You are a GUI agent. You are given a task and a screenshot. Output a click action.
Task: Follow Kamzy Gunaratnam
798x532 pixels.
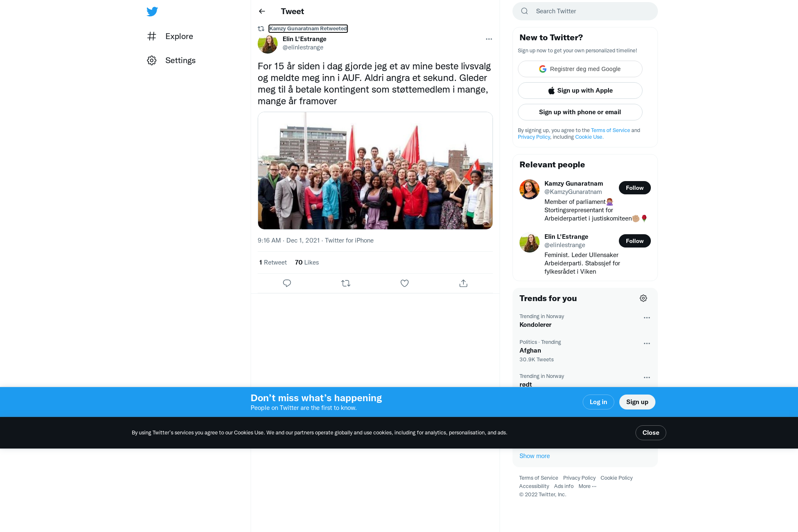point(635,188)
